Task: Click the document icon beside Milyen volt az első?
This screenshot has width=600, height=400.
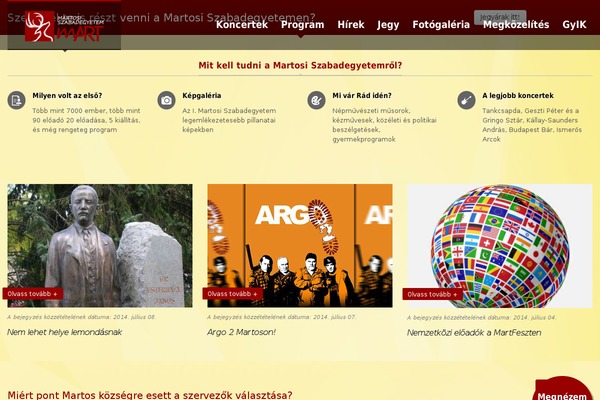Action: point(16,100)
